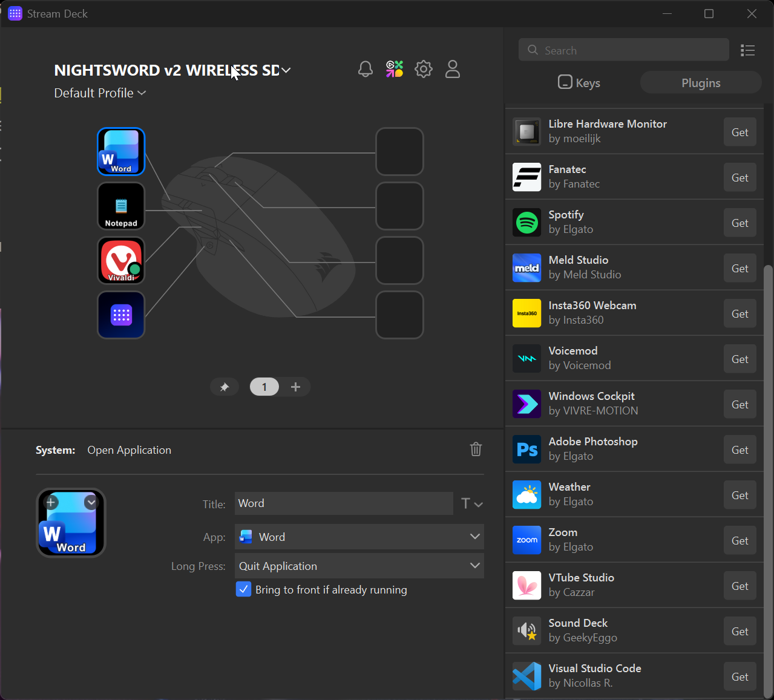
Task: Select the Vivaldi key
Action: 121,261
